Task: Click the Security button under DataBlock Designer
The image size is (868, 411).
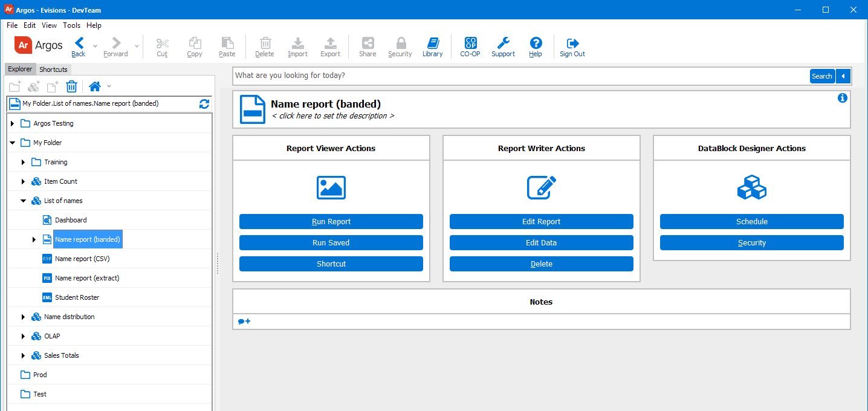Action: click(x=752, y=242)
